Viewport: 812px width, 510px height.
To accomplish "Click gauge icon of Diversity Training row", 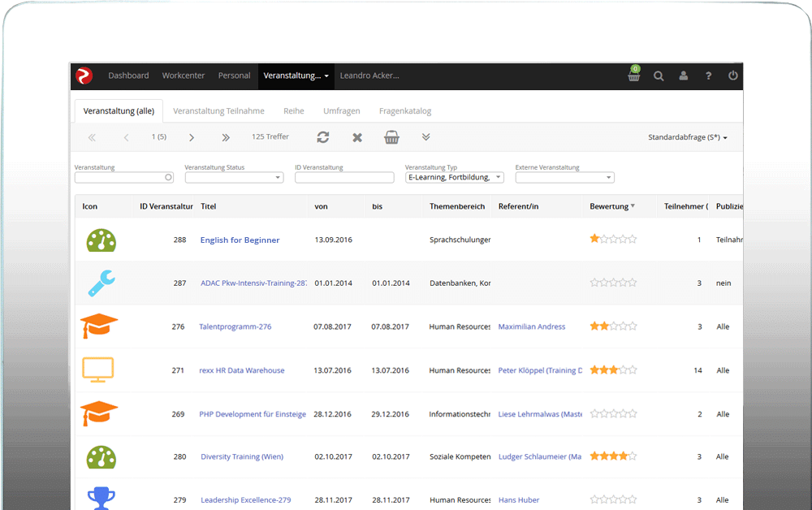I will click(x=101, y=456).
